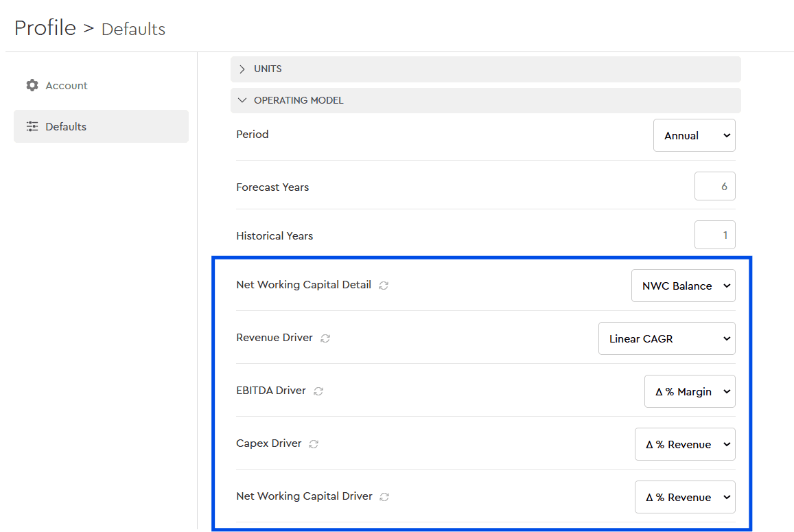
Task: Select the Defaults item in the sidebar
Action: (66, 126)
